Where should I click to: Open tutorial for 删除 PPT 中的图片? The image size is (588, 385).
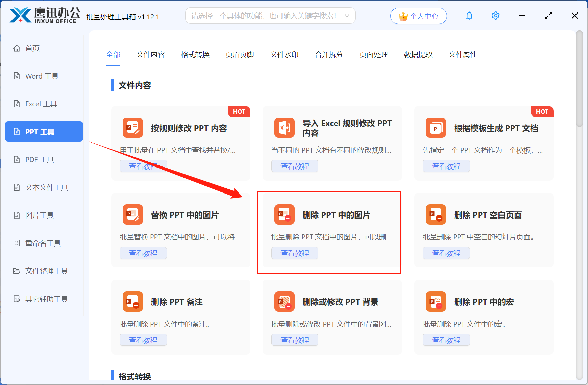click(294, 253)
